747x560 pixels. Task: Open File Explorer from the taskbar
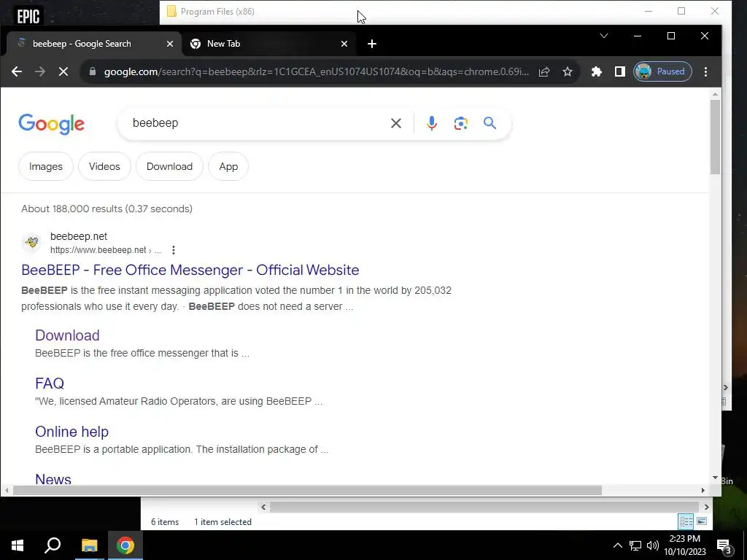tap(89, 545)
